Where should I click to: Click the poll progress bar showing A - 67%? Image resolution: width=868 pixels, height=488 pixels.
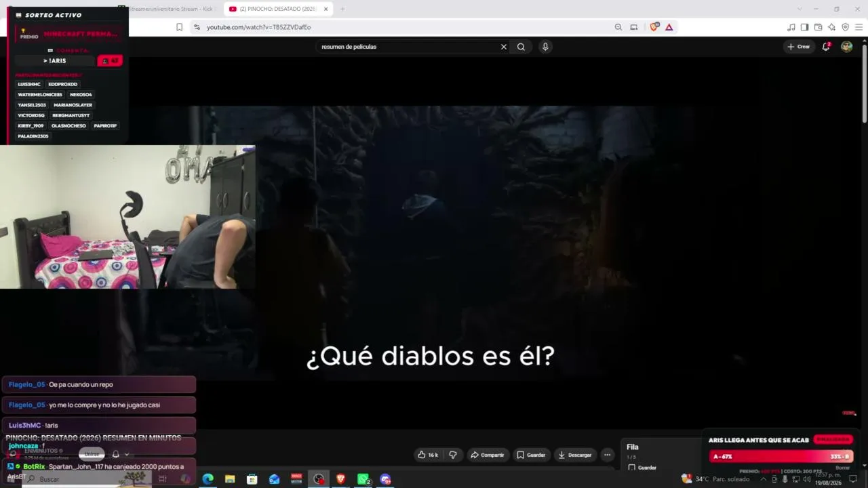(781, 456)
